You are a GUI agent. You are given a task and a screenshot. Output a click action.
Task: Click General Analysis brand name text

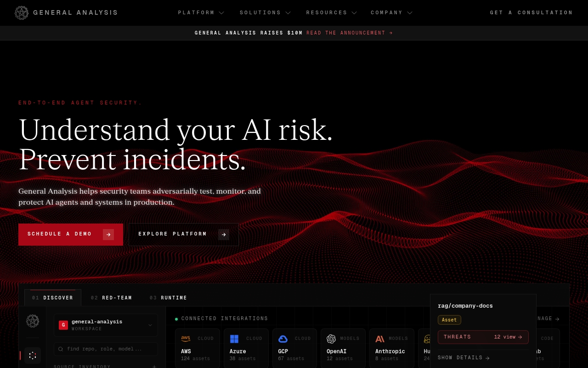[75, 13]
